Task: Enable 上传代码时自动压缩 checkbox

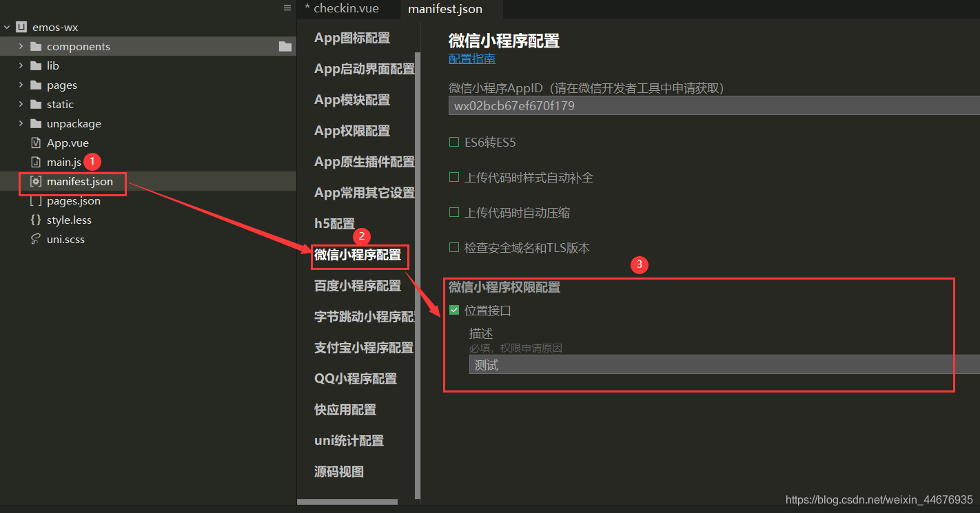Action: (454, 213)
